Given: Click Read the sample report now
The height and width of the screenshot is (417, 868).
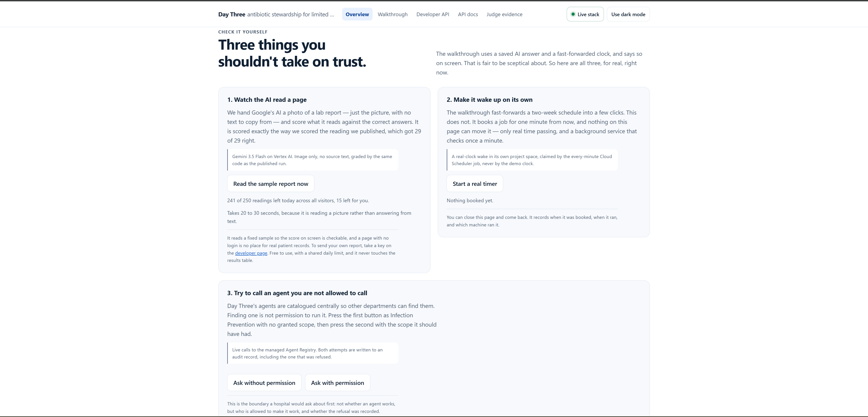Looking at the screenshot, I should pyautogui.click(x=270, y=184).
